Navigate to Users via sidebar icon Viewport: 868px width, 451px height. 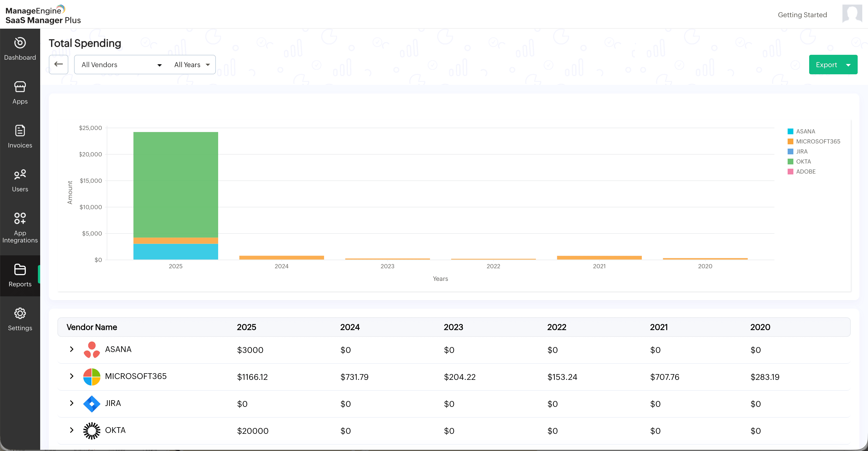coord(20,180)
